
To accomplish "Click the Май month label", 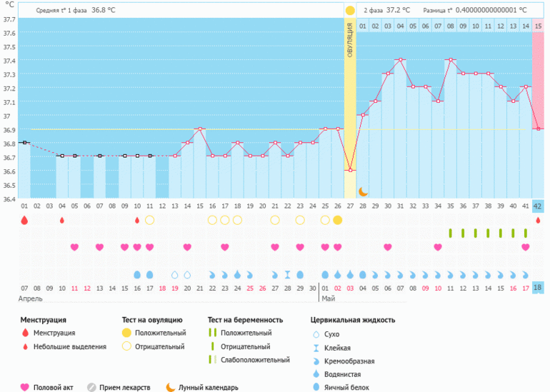I will pos(329,299).
